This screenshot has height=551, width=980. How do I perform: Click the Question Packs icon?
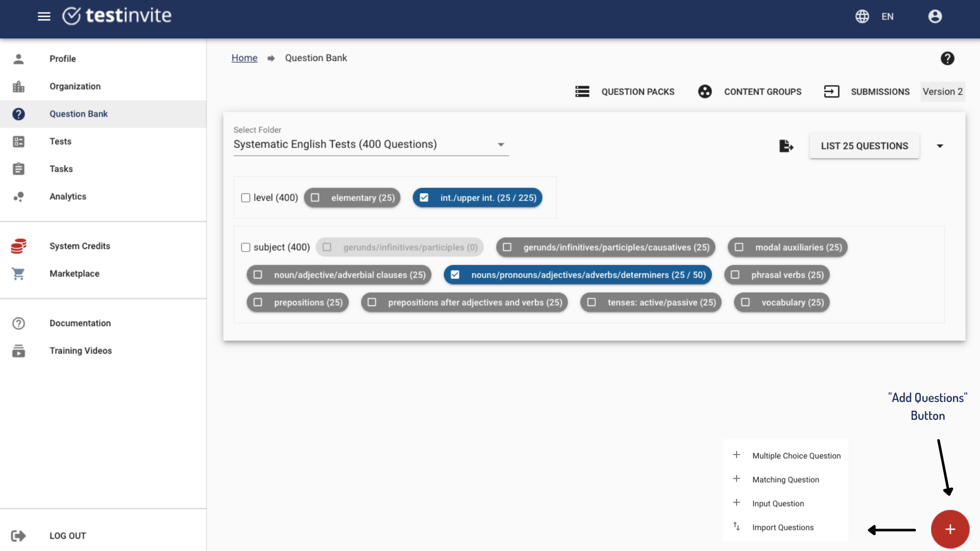[582, 91]
